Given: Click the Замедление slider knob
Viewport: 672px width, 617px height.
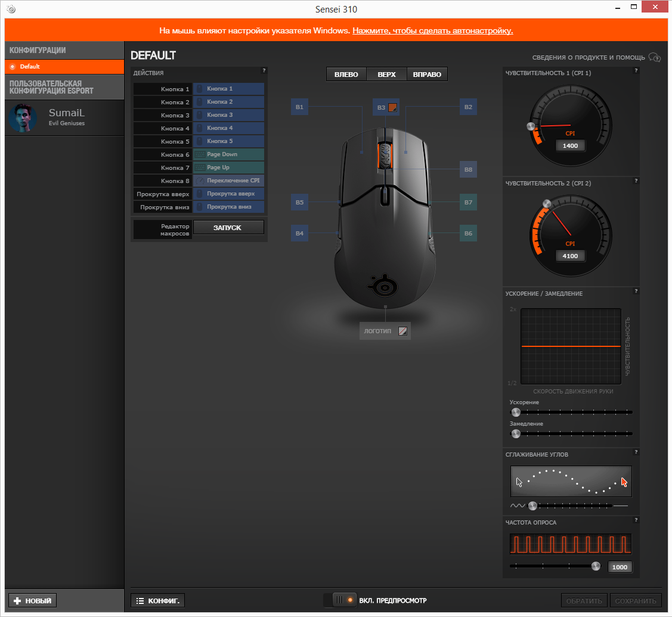Looking at the screenshot, I should click(516, 433).
